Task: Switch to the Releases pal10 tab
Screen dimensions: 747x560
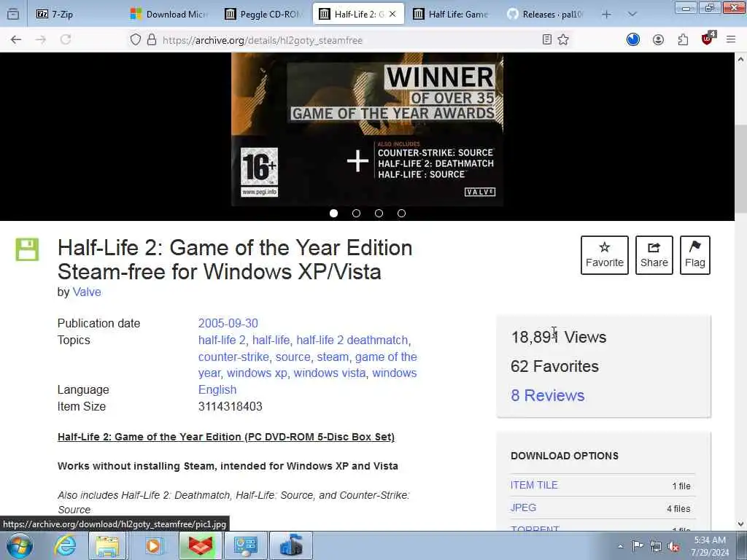Action: [546, 15]
